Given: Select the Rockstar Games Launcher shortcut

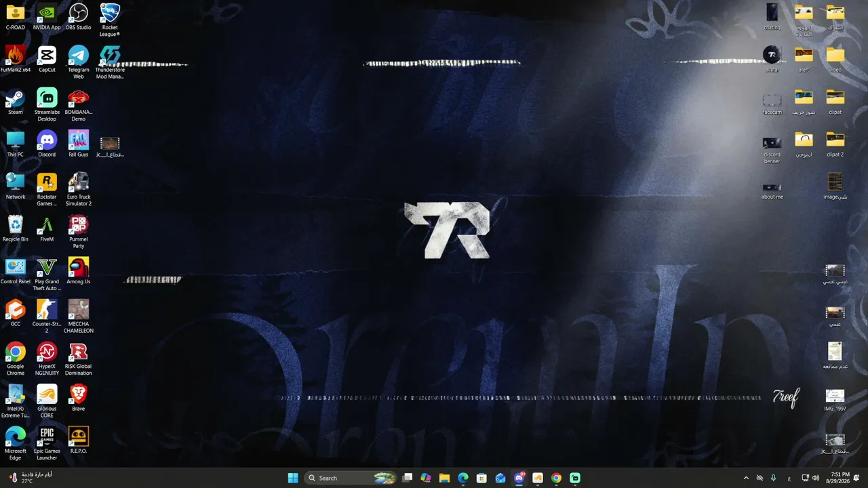Looking at the screenshot, I should click(x=47, y=190).
